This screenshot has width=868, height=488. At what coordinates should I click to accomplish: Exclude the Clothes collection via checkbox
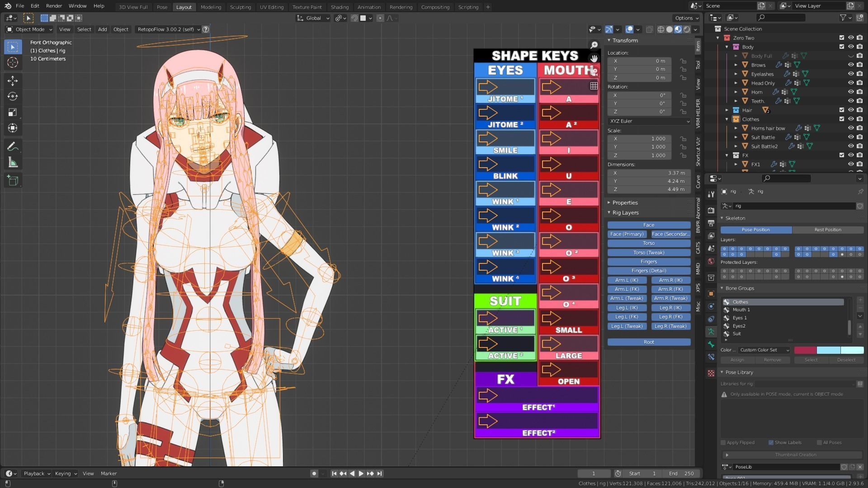coord(841,119)
